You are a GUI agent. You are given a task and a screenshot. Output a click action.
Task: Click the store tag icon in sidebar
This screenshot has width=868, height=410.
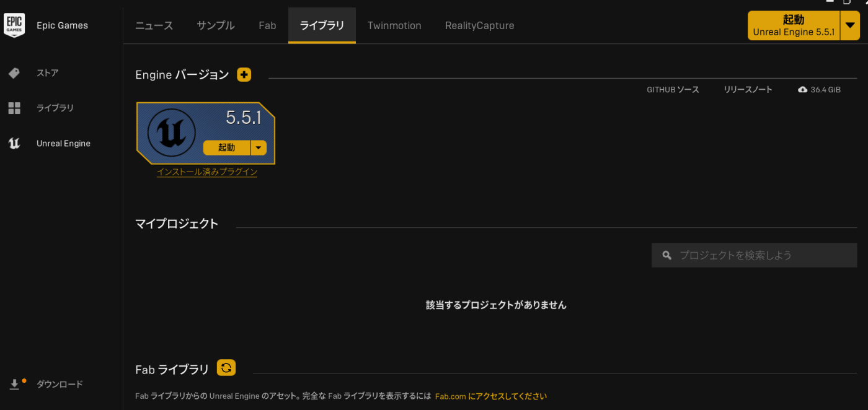(14, 73)
